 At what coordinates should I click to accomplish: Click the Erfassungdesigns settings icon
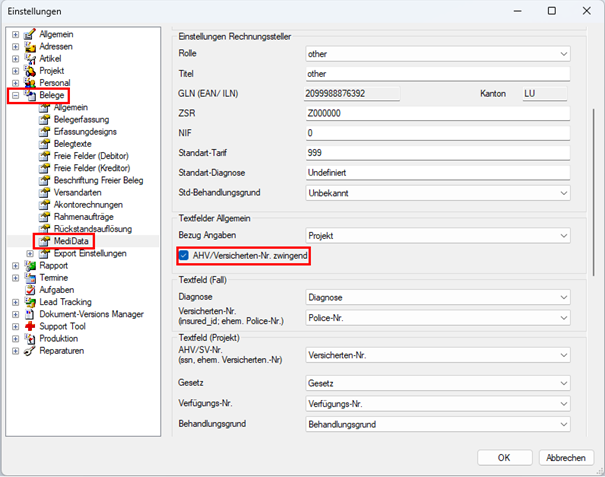44,132
